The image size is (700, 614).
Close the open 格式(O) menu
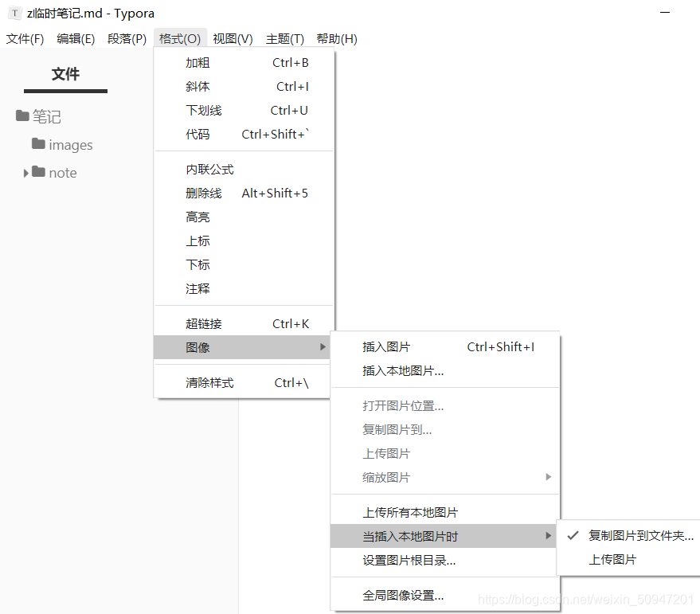click(x=180, y=39)
